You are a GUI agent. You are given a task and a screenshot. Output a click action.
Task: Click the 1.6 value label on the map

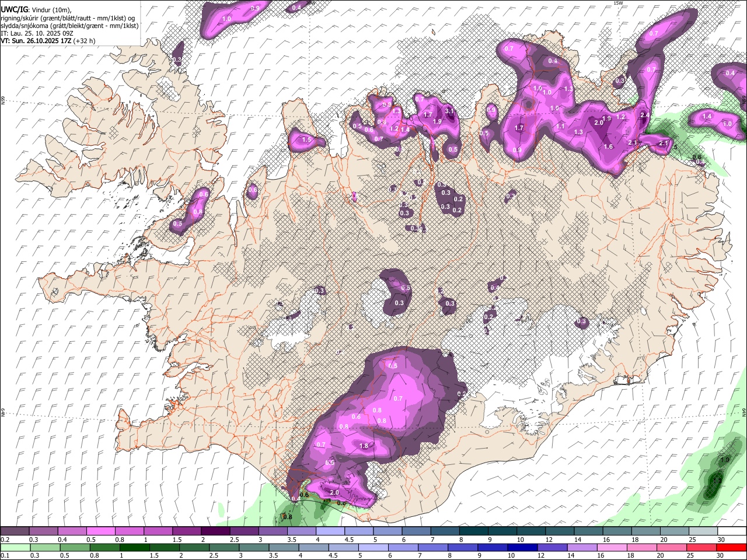tap(609, 147)
